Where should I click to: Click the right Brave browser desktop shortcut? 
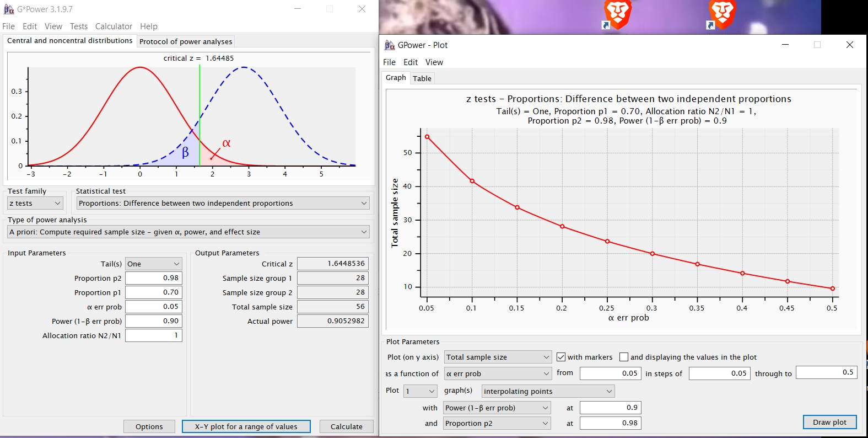coord(721,14)
